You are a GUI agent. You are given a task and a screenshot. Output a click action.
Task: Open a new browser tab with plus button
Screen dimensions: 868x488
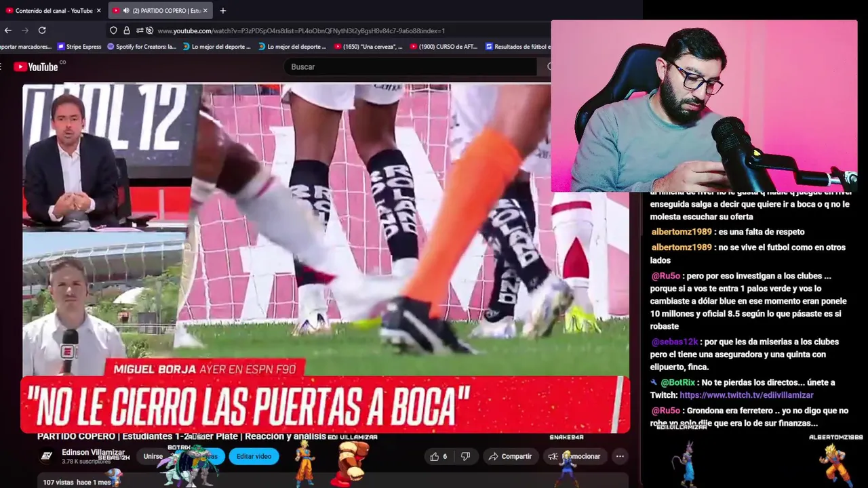pos(223,11)
